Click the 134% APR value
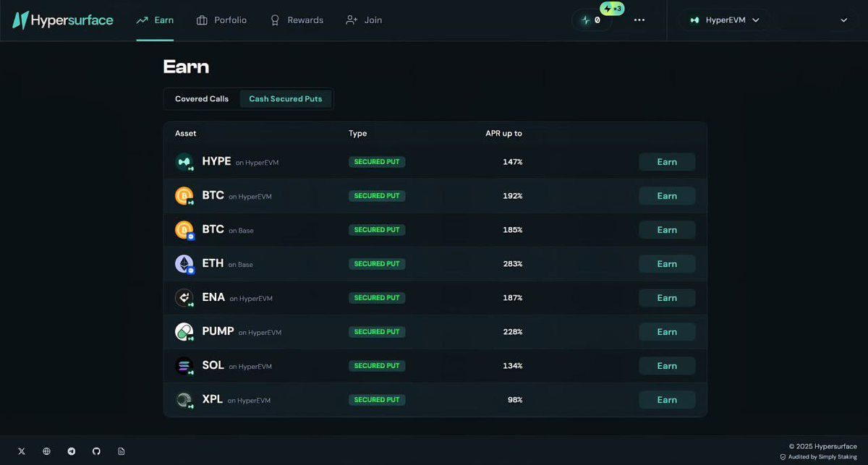This screenshot has width=868, height=465. [513, 366]
